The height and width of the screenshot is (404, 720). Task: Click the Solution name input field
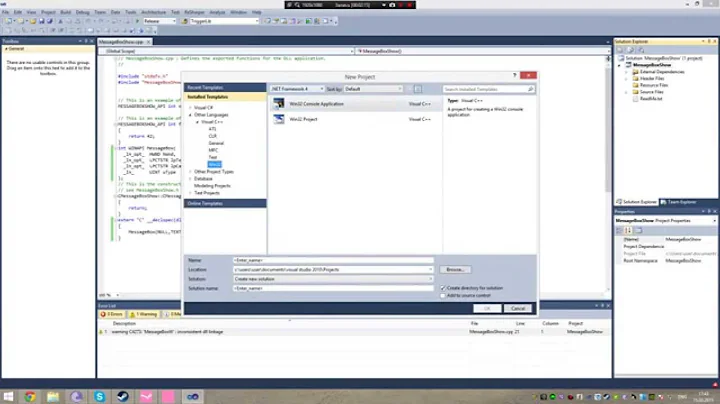coord(333,288)
